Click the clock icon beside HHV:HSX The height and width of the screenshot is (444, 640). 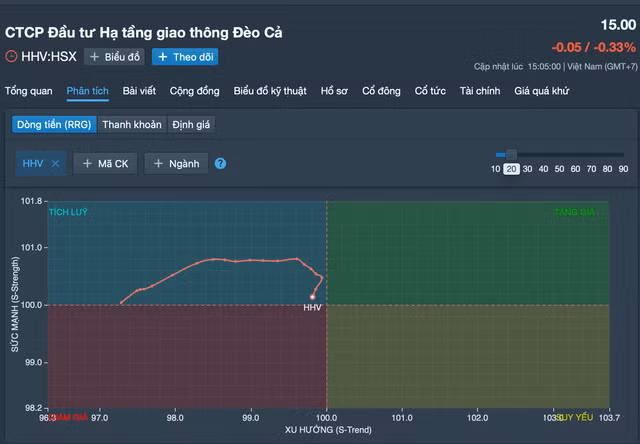pos(11,57)
